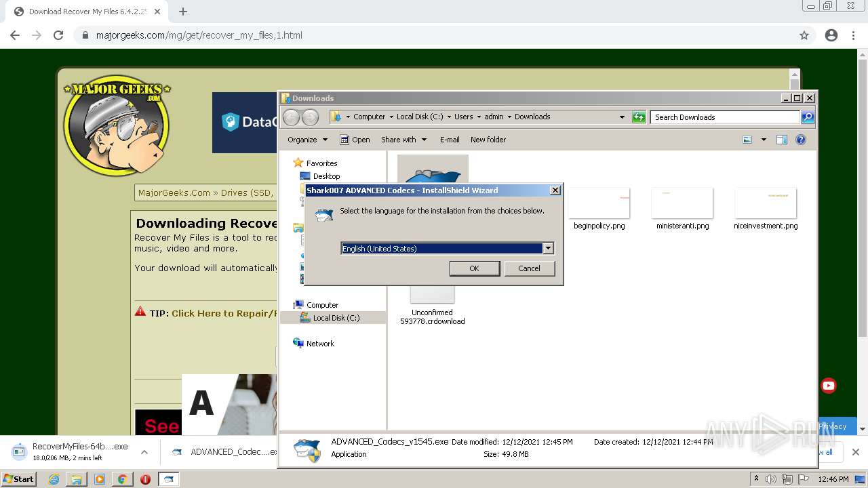Viewport: 868px width, 488px height.
Task: Close the Chrome downloads bar
Action: [x=855, y=452]
